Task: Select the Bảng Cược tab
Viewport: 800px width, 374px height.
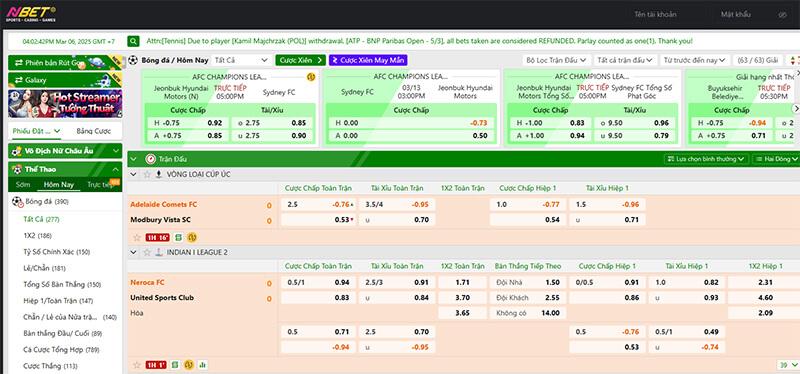Action: 93,131
